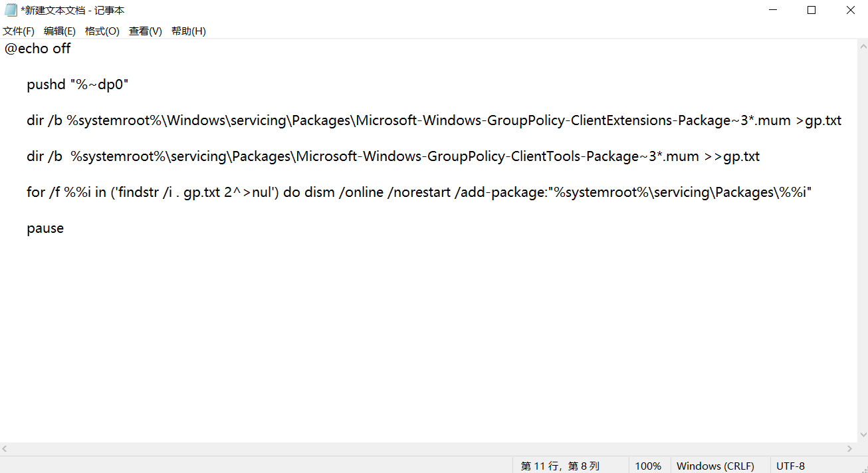868x473 pixels.
Task: Open the 查看(V) menu
Action: pyautogui.click(x=145, y=31)
